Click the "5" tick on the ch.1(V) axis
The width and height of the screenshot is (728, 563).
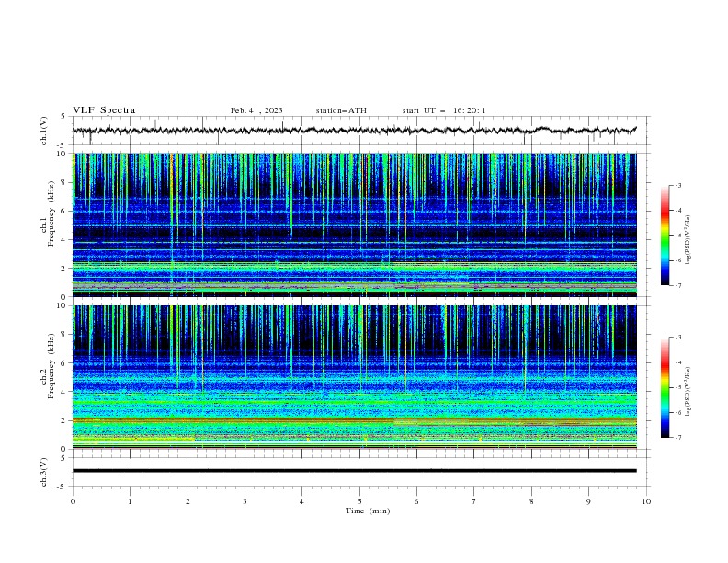tap(64, 116)
